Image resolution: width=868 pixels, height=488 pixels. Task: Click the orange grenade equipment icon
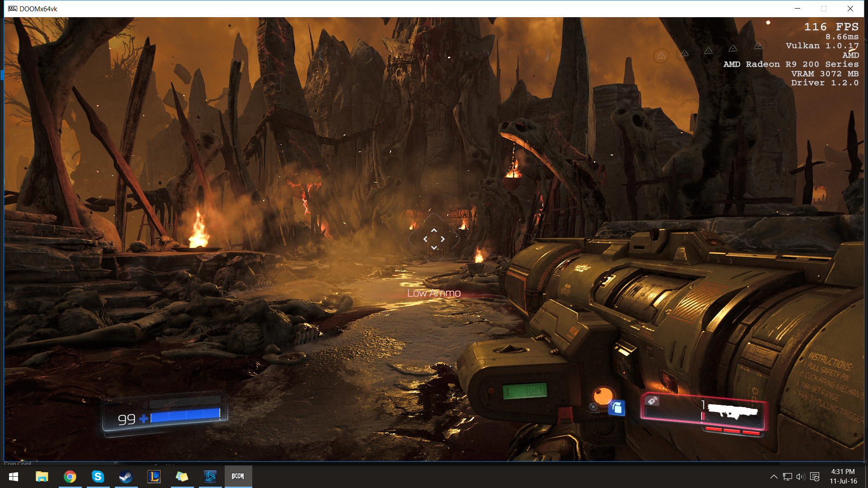tap(603, 396)
